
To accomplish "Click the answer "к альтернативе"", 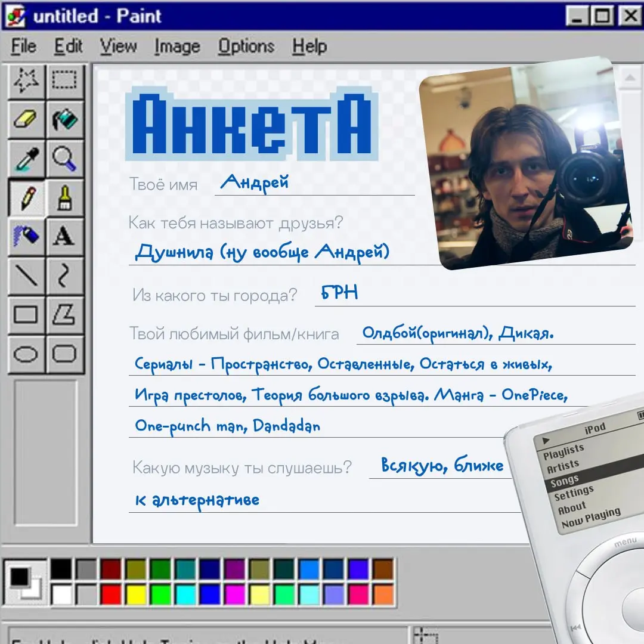I will (197, 500).
